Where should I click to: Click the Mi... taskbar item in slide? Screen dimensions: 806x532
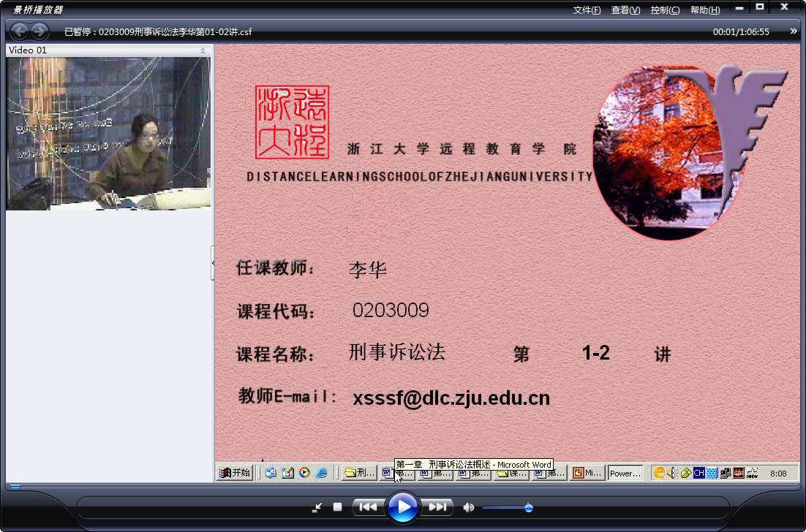pos(587,473)
